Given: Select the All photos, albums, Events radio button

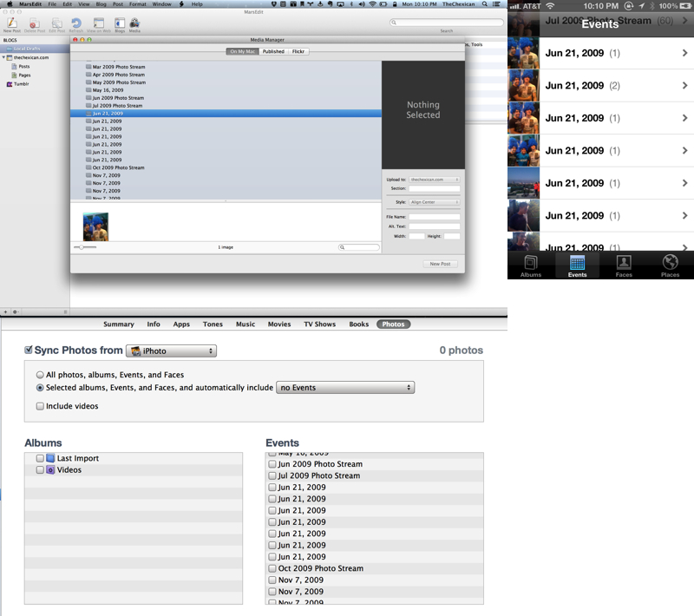Looking at the screenshot, I should pyautogui.click(x=40, y=375).
